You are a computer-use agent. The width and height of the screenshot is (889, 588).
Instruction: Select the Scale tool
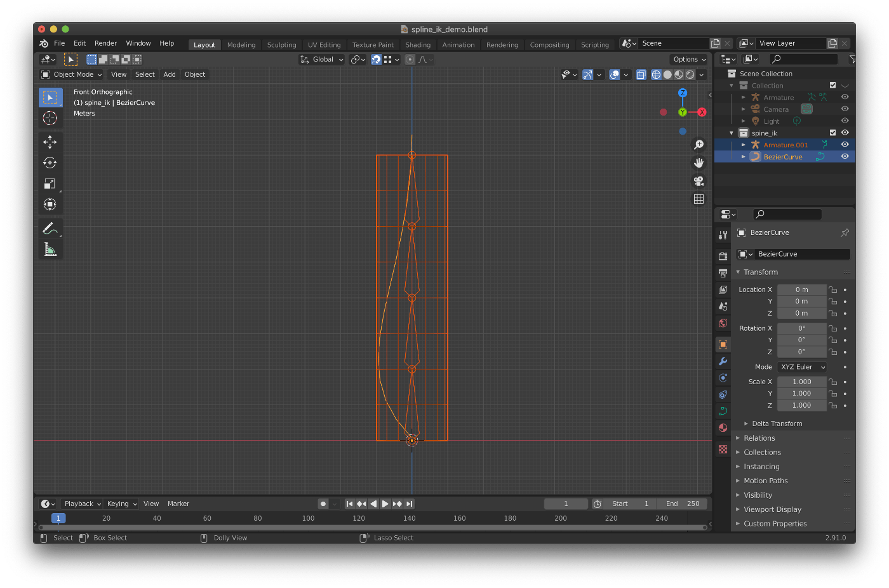tap(50, 184)
